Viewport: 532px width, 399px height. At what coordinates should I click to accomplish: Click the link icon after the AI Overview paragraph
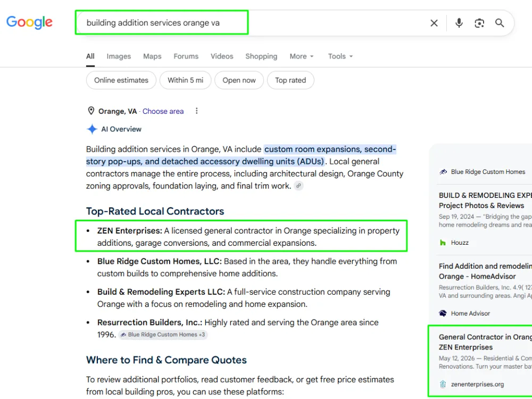click(x=298, y=186)
